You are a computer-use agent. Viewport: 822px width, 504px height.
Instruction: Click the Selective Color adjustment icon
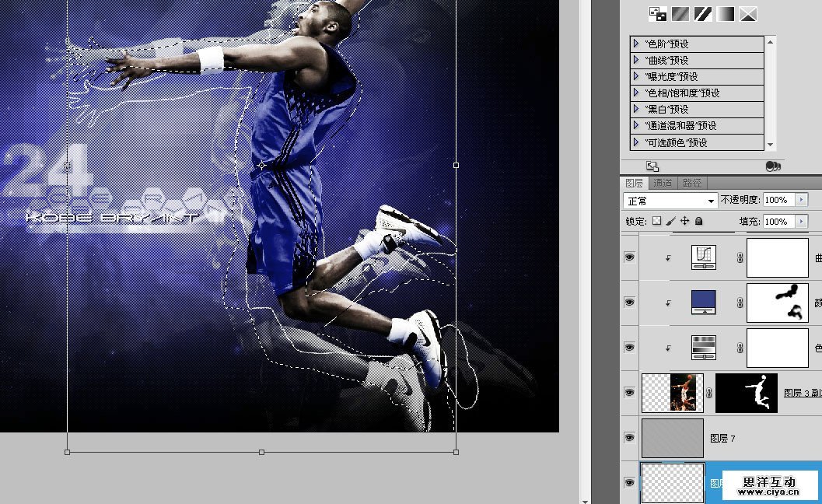(748, 13)
